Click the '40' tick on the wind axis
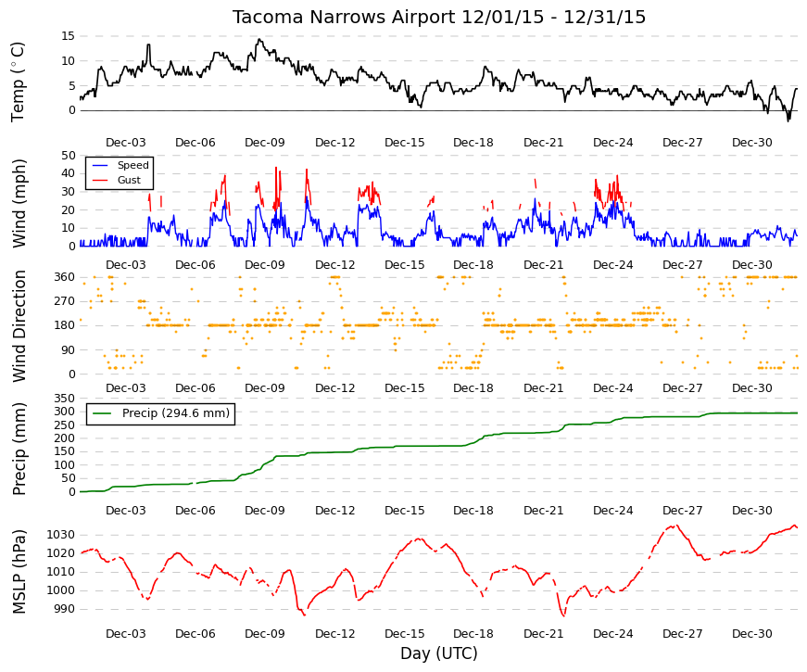The width and height of the screenshot is (807, 672). click(x=68, y=173)
